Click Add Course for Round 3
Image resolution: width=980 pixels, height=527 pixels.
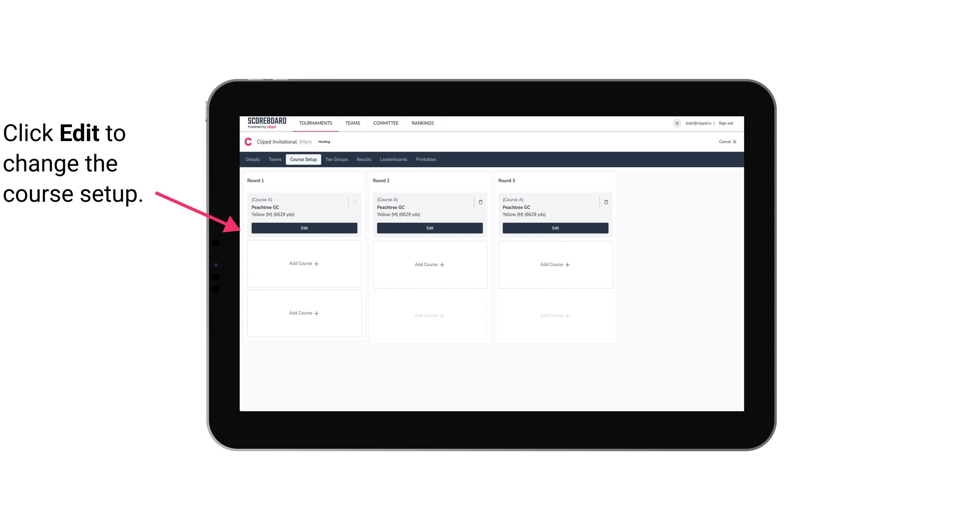555,264
